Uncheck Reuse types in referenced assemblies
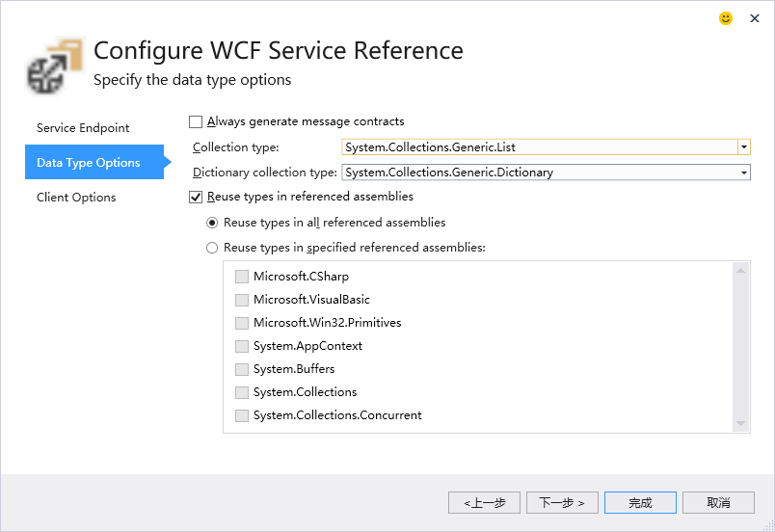775x532 pixels. [x=196, y=198]
